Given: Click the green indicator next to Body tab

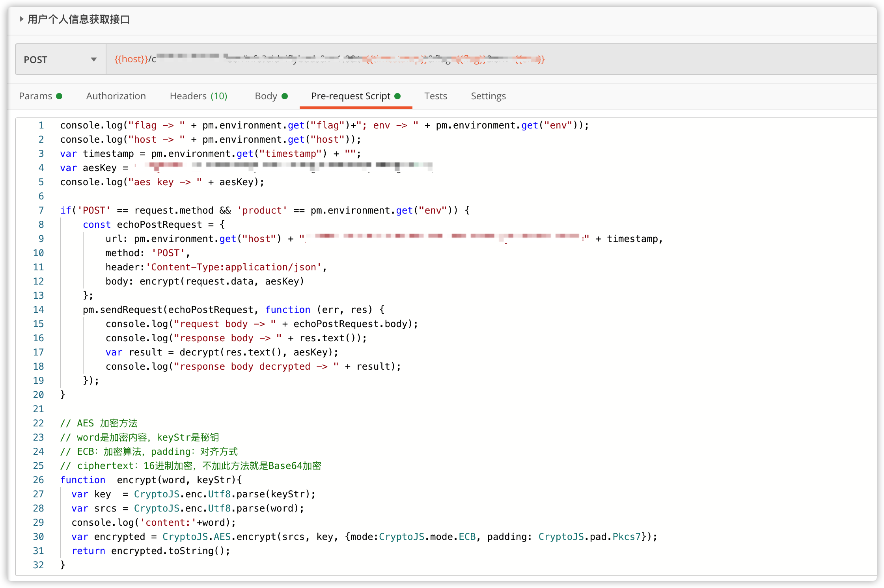Looking at the screenshot, I should click(284, 96).
